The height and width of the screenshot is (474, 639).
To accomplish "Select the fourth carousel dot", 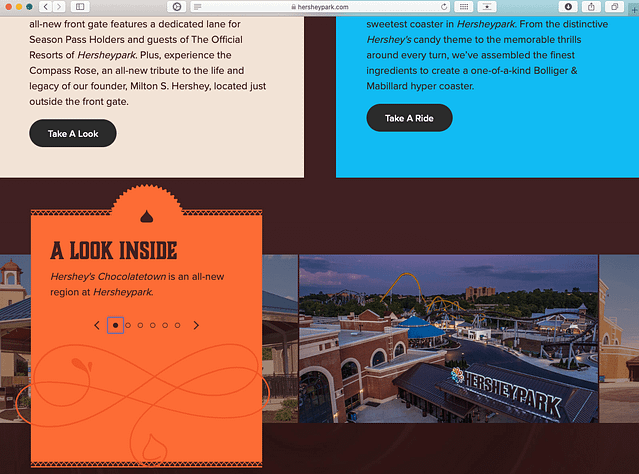I will click(x=152, y=325).
